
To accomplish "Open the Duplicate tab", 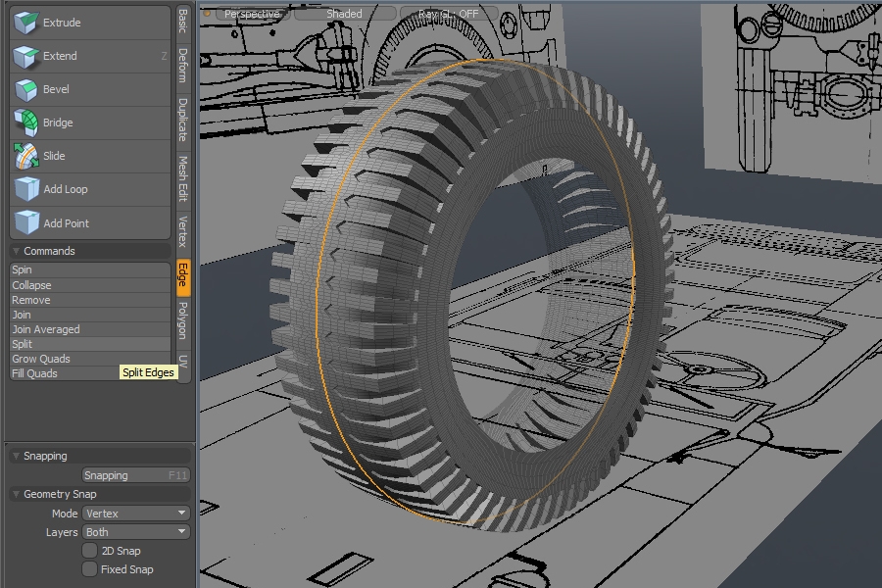I will [x=183, y=120].
